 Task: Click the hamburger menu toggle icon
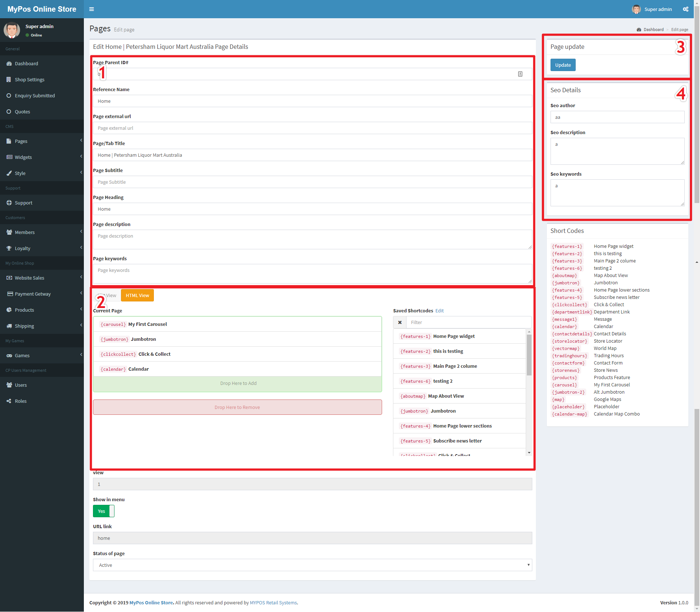point(92,9)
